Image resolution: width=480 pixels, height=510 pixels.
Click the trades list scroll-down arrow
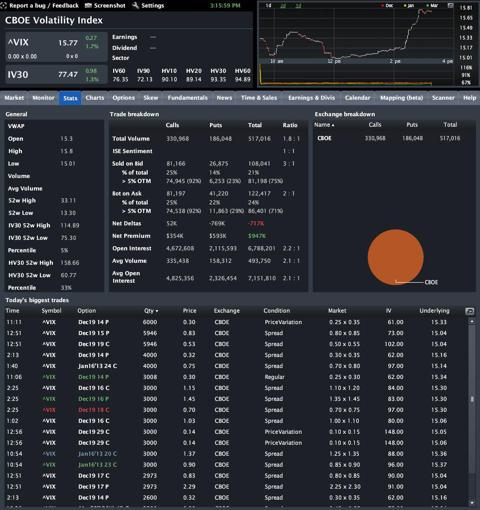pos(472,502)
